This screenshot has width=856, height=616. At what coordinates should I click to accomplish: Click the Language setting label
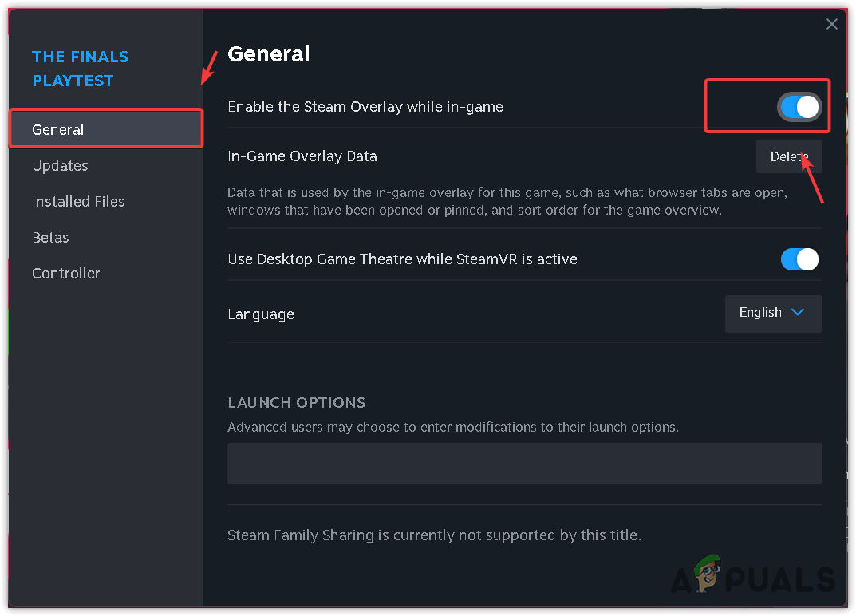point(261,314)
